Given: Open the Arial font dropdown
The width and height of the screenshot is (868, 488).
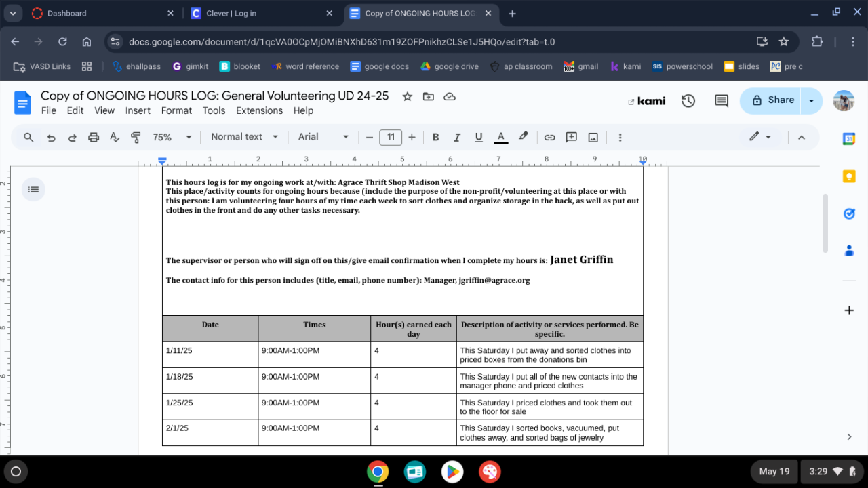Looking at the screenshot, I should pos(323,137).
